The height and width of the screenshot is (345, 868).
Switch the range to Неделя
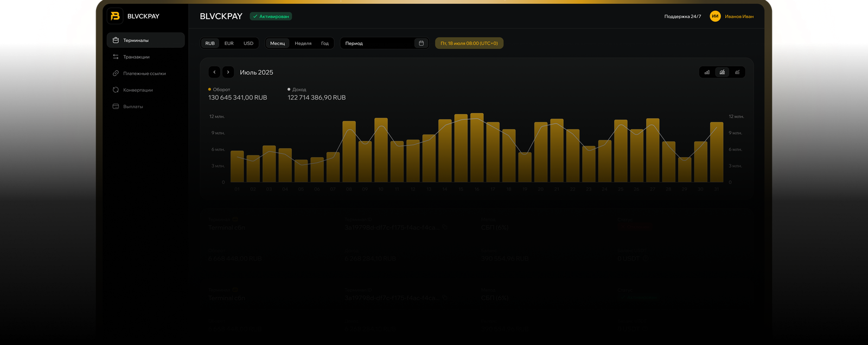click(303, 43)
